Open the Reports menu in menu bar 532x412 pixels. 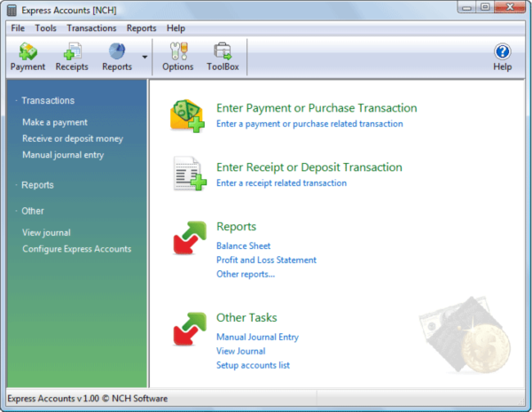click(142, 28)
